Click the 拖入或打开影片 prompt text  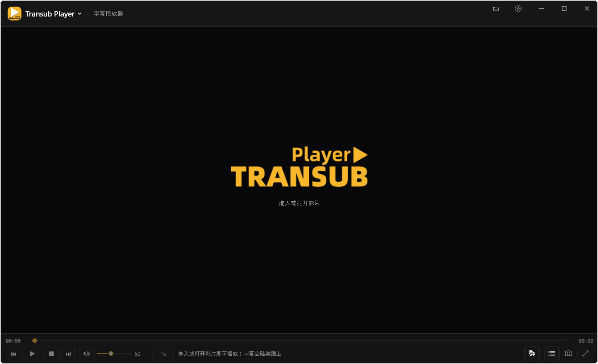coord(299,203)
